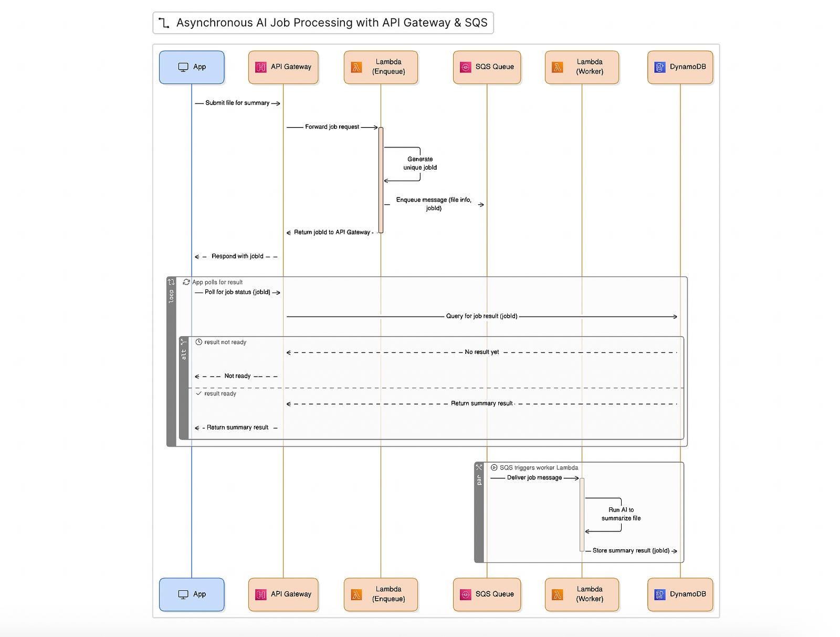The width and height of the screenshot is (840, 637).
Task: Click the refresh icon next to 'App polls for result'
Action: pos(186,282)
